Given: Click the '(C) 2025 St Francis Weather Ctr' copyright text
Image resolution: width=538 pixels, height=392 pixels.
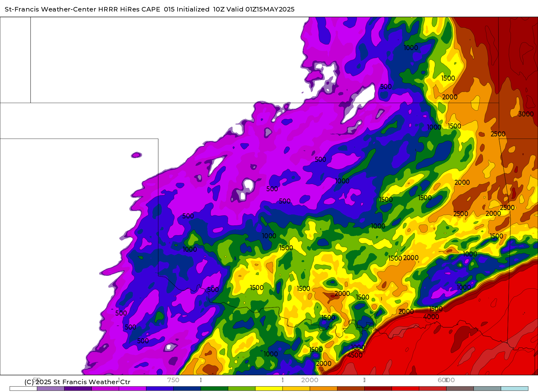Looking at the screenshot, I should (x=77, y=382).
